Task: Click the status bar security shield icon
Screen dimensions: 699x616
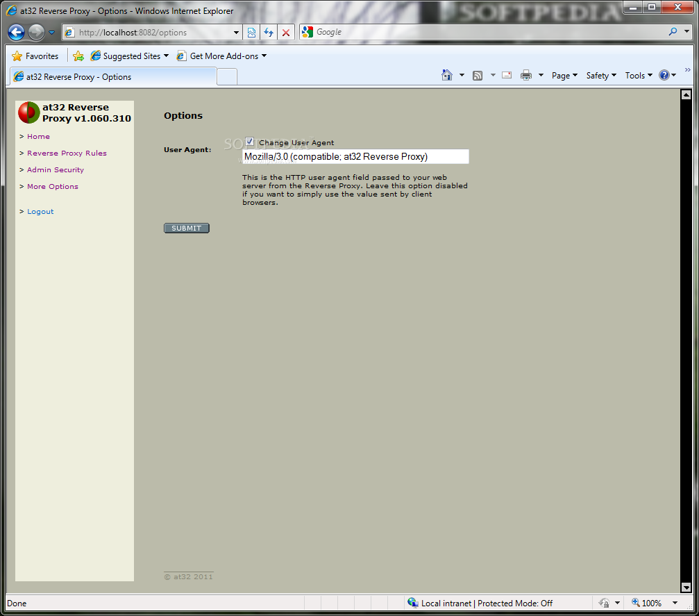Action: point(604,603)
